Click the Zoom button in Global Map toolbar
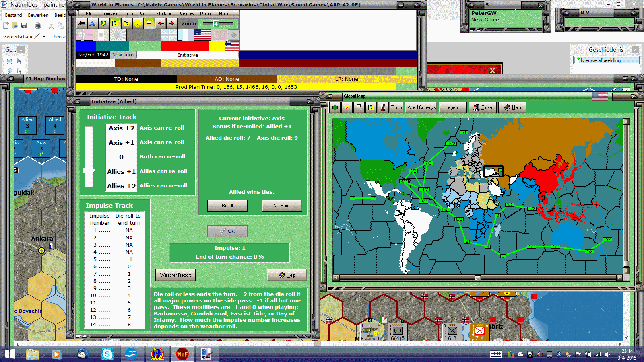The height and width of the screenshot is (362, 644). [x=396, y=107]
